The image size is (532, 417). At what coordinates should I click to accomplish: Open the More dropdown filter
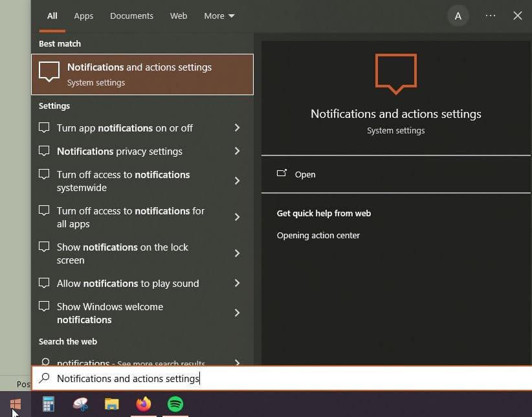click(x=219, y=16)
